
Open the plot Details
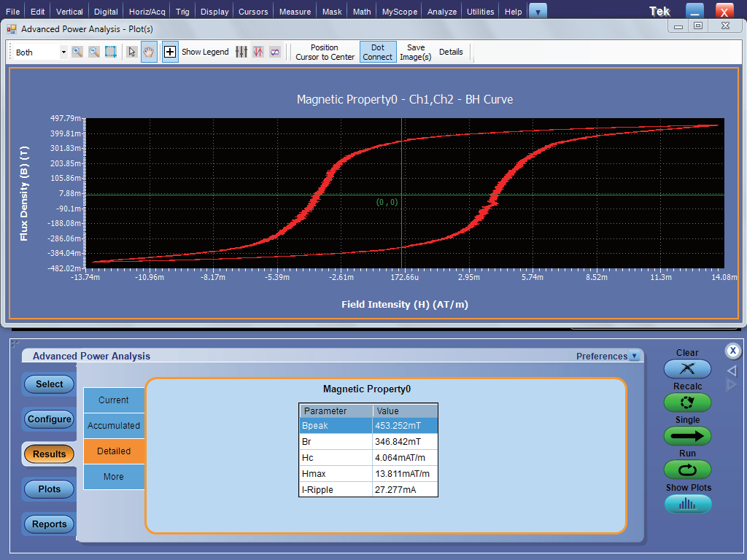coord(451,52)
